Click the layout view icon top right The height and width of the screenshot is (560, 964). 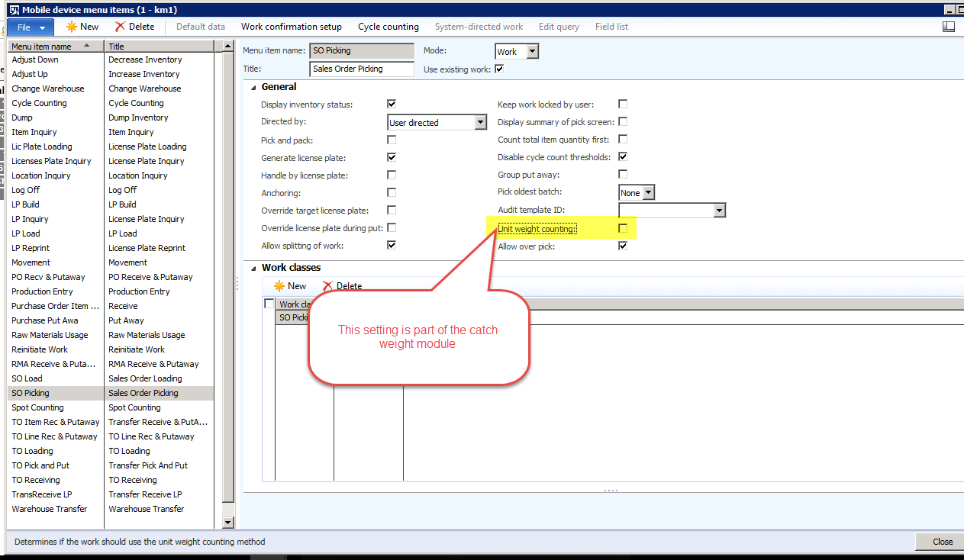coord(949,27)
